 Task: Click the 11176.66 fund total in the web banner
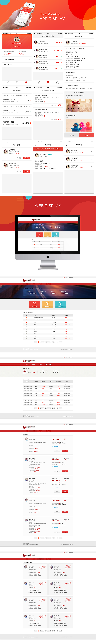pyautogui.click(x=32, y=293)
